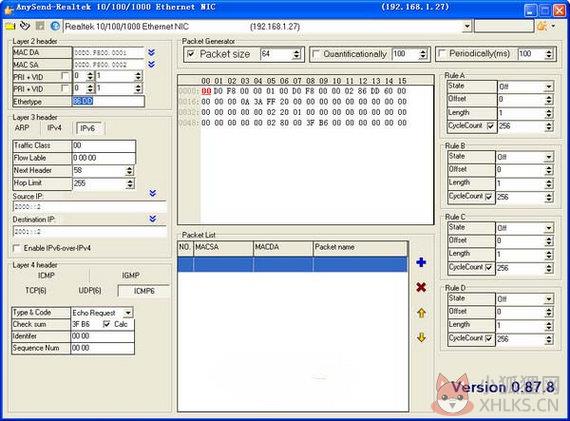The height and width of the screenshot is (421, 570).
Task: Switch to the ICMP layer 4 tab
Action: tap(46, 275)
